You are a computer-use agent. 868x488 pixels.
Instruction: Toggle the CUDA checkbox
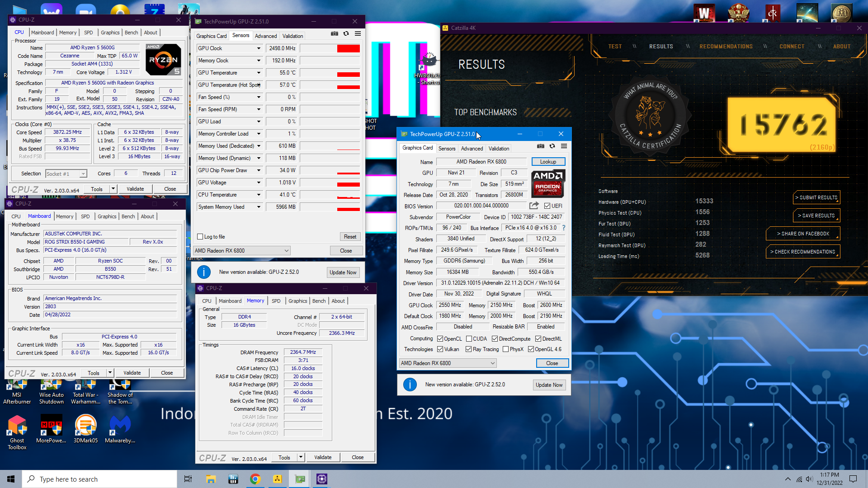point(469,339)
